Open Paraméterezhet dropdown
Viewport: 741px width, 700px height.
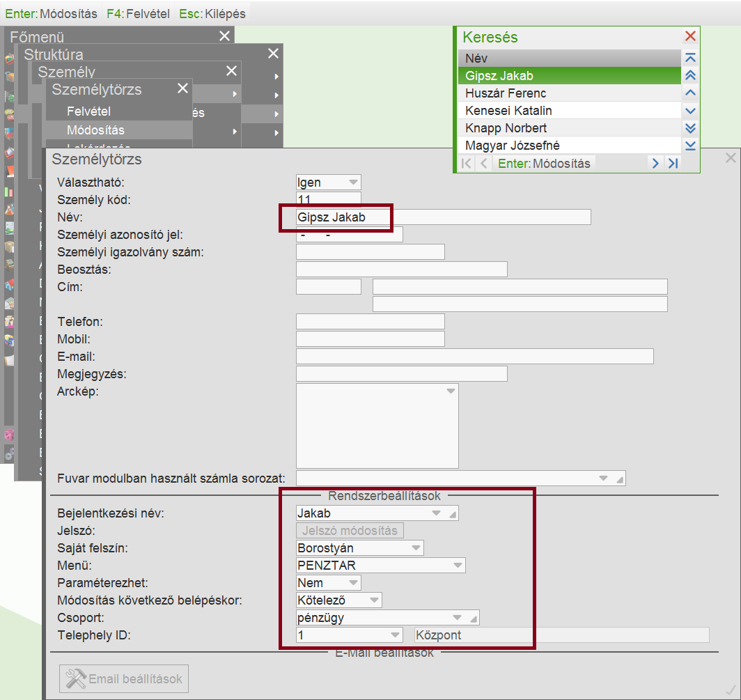click(x=353, y=583)
